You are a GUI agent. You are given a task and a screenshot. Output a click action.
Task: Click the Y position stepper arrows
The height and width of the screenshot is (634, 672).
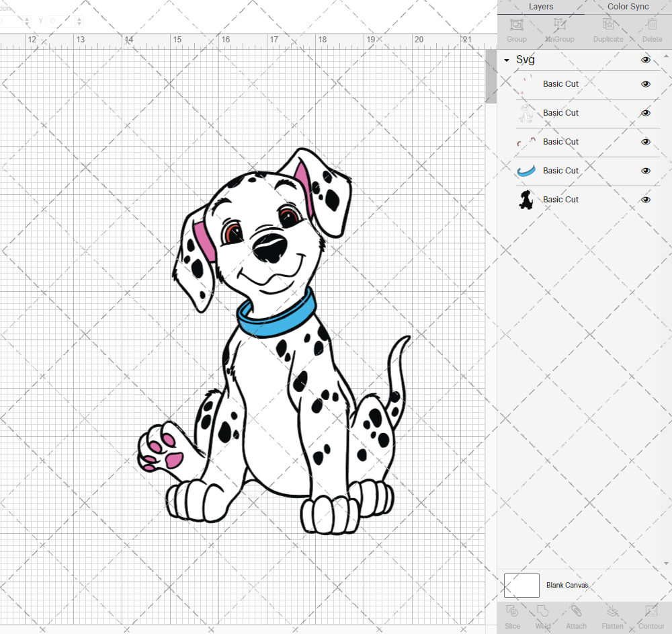coord(79,22)
